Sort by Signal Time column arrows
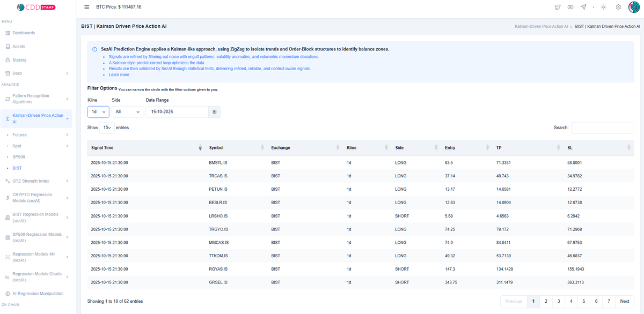Screen dimensions: 644x314 [200, 147]
